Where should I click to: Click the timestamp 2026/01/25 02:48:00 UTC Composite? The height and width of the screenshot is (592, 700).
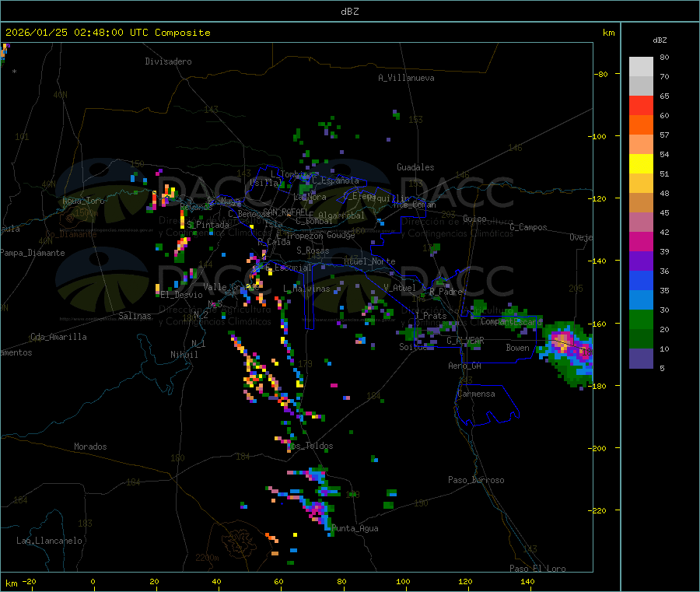(x=107, y=33)
